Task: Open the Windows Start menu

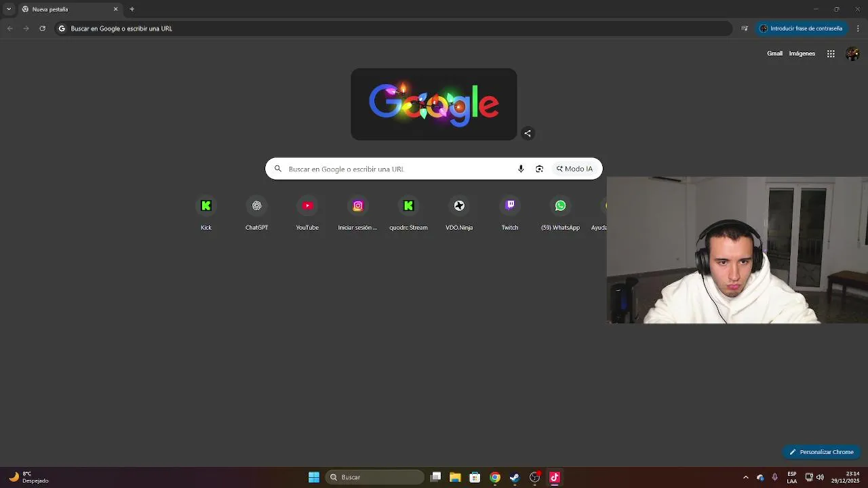Action: click(x=314, y=477)
